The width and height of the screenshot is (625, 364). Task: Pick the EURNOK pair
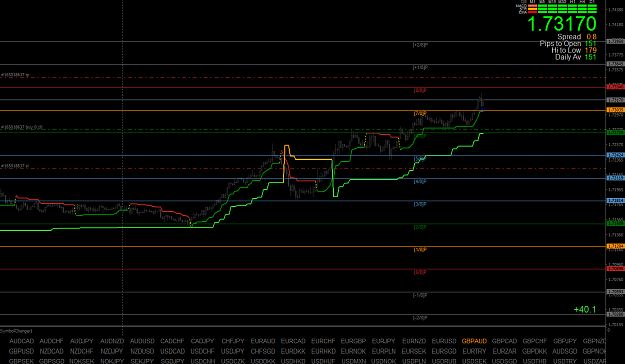[353, 351]
